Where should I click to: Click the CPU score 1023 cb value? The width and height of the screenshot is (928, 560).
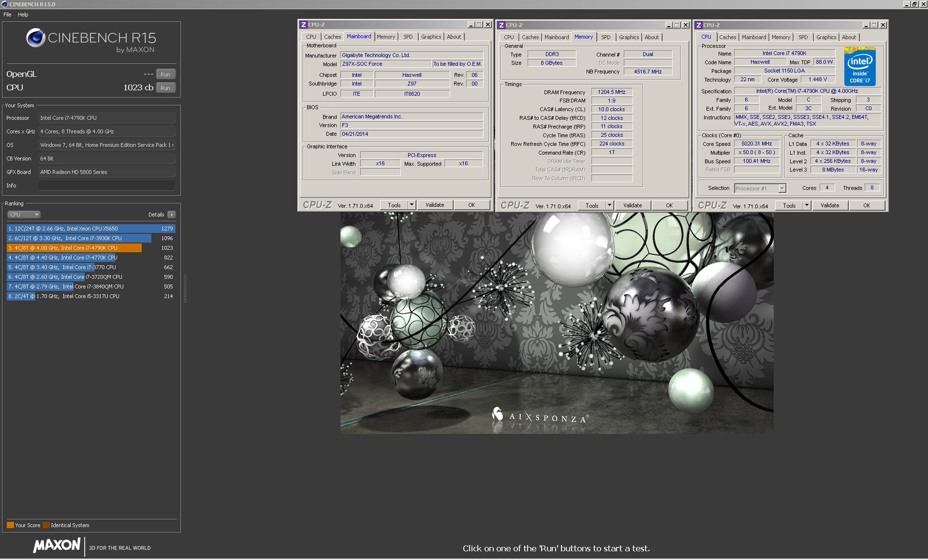pos(138,87)
